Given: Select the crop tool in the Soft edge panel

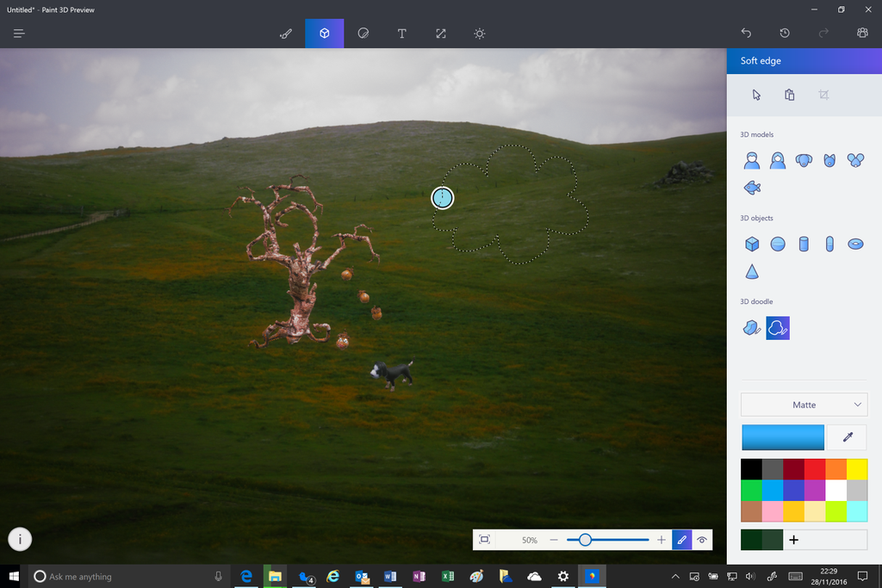Looking at the screenshot, I should tap(823, 95).
